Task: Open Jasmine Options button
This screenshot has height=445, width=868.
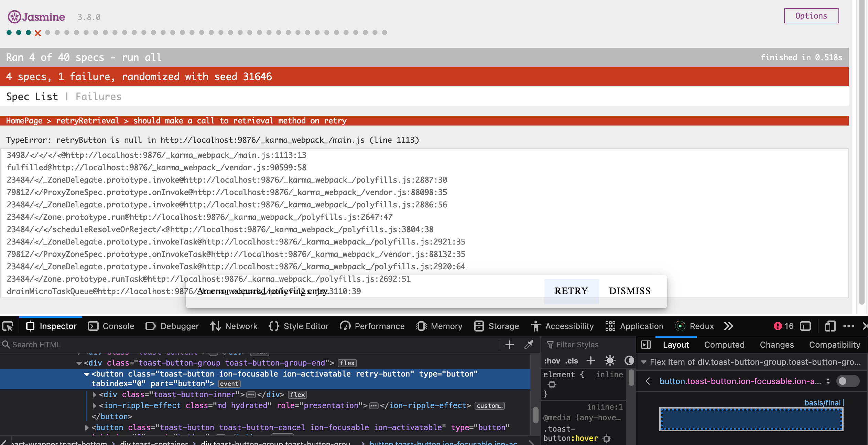Action: pyautogui.click(x=811, y=16)
